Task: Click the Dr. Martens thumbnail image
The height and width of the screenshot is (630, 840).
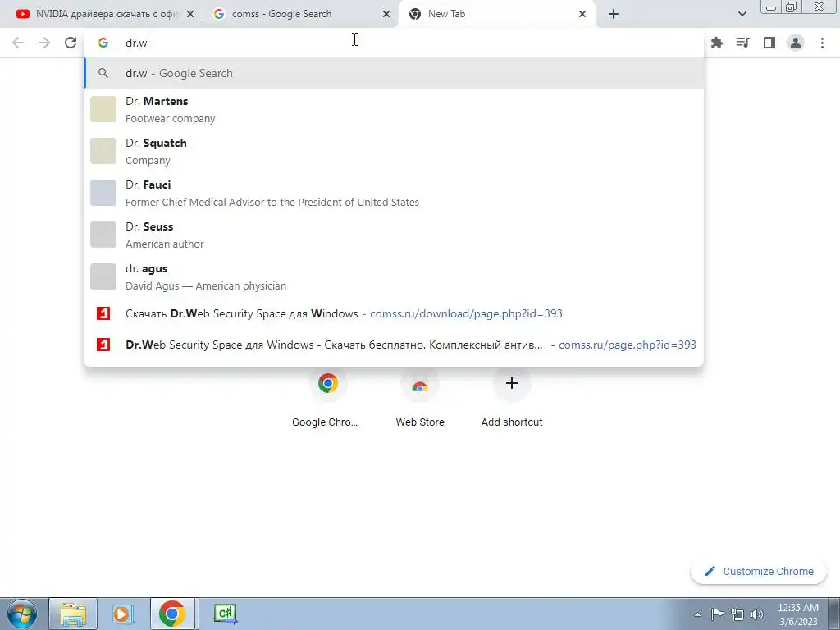Action: [x=103, y=109]
